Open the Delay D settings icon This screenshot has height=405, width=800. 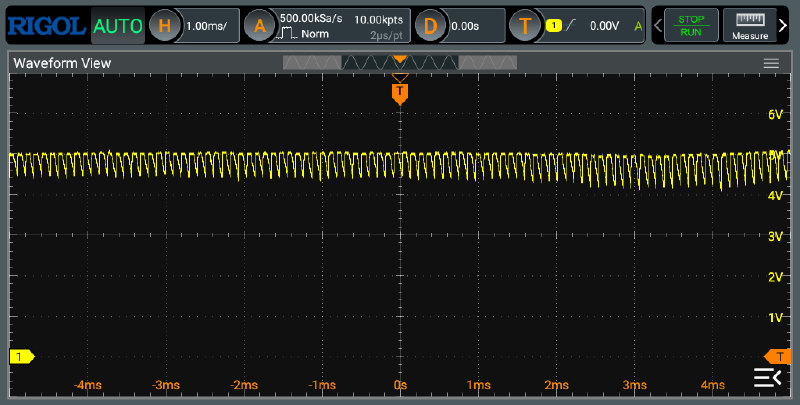[x=430, y=26]
